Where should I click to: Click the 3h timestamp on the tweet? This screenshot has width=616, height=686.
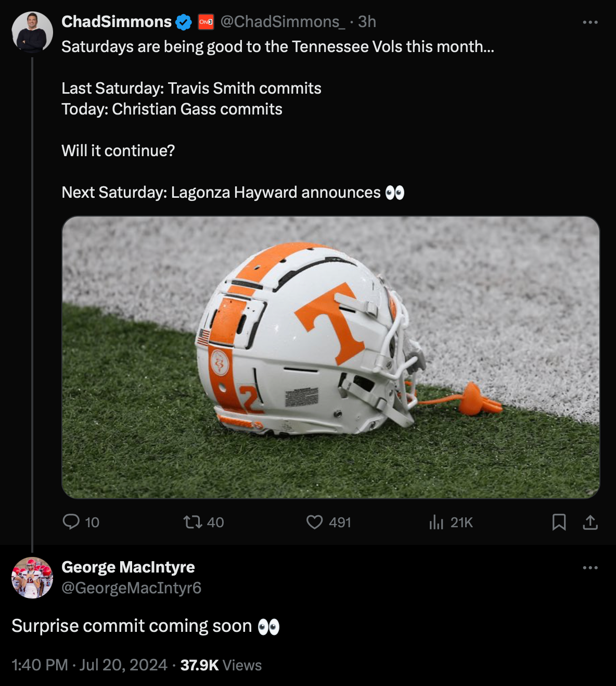click(367, 21)
